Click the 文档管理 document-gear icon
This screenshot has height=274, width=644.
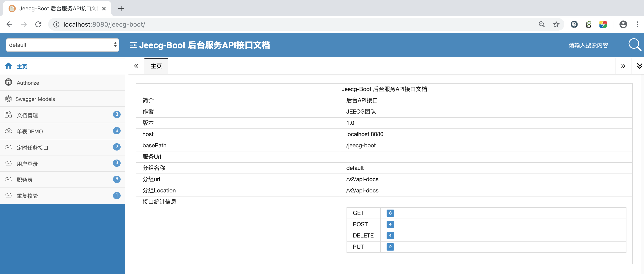[9, 115]
